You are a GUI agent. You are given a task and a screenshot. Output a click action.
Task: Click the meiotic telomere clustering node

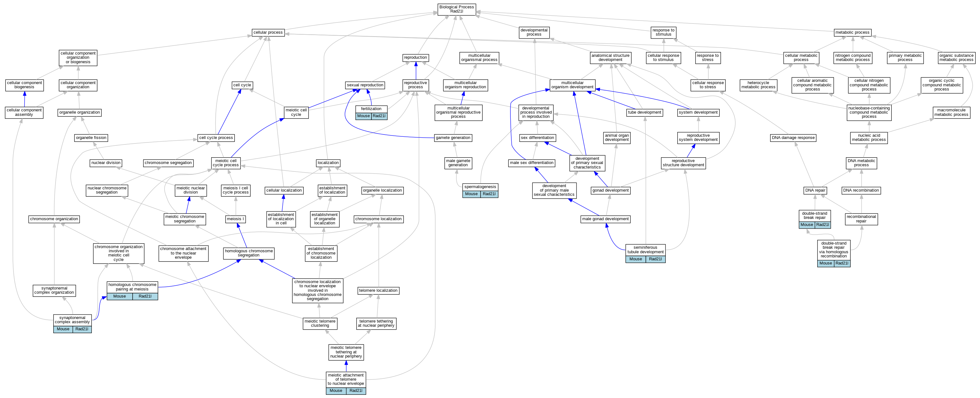point(320,324)
